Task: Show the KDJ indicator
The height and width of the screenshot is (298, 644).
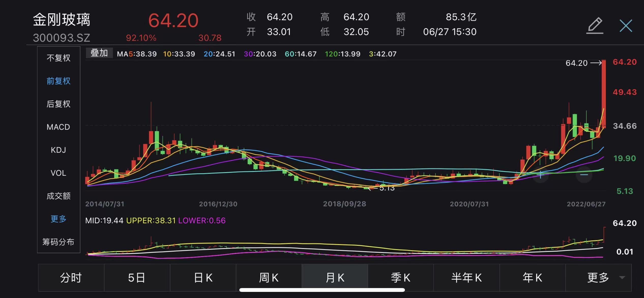Action: pos(58,150)
